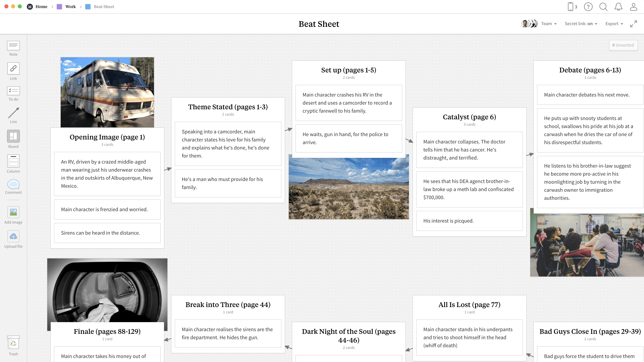Open the notifications bell
Screen dimensions: 644x362
coord(618,7)
